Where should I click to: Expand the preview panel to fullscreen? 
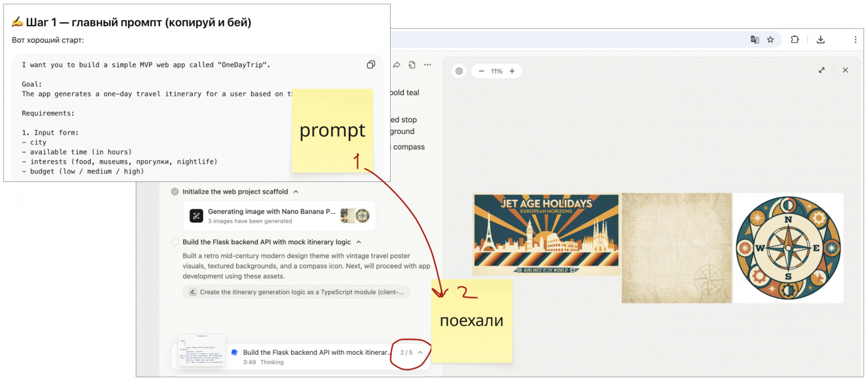(x=822, y=70)
